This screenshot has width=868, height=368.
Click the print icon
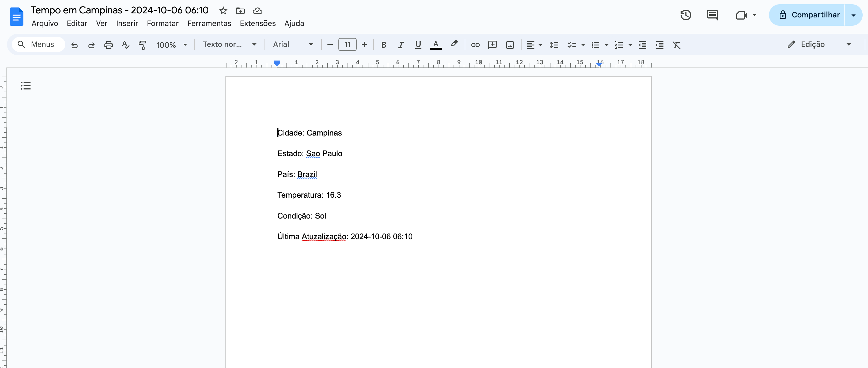(108, 45)
